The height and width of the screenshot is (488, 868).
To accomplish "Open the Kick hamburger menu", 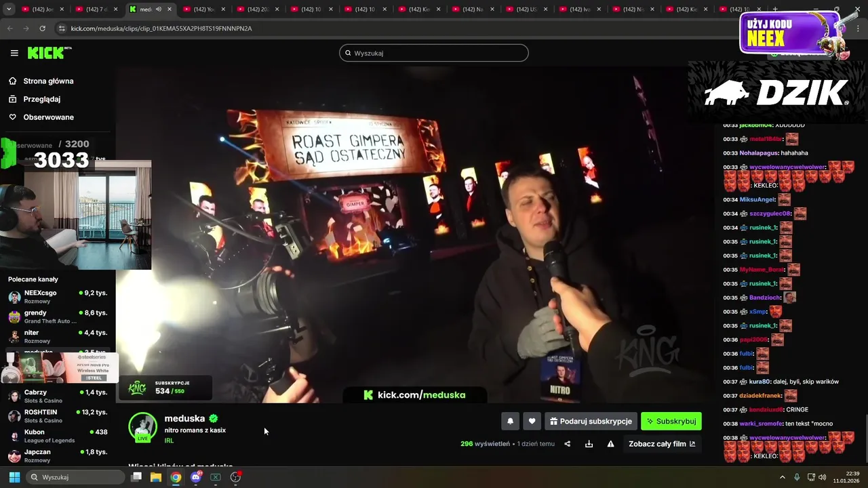I will click(x=14, y=53).
